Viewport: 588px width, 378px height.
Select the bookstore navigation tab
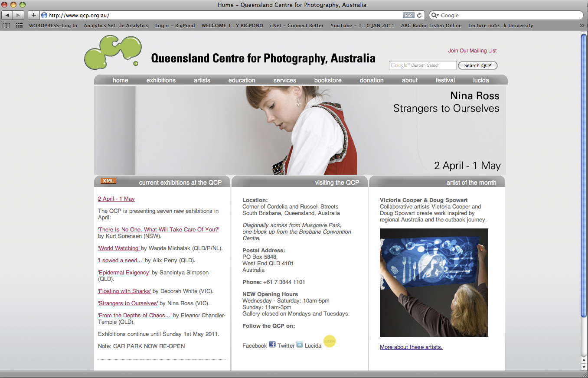(x=328, y=80)
